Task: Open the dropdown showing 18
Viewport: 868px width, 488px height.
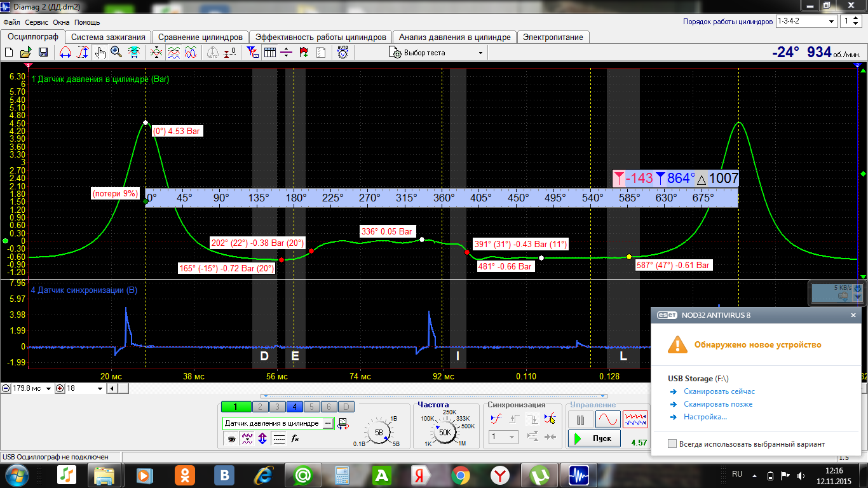Action: 100,388
